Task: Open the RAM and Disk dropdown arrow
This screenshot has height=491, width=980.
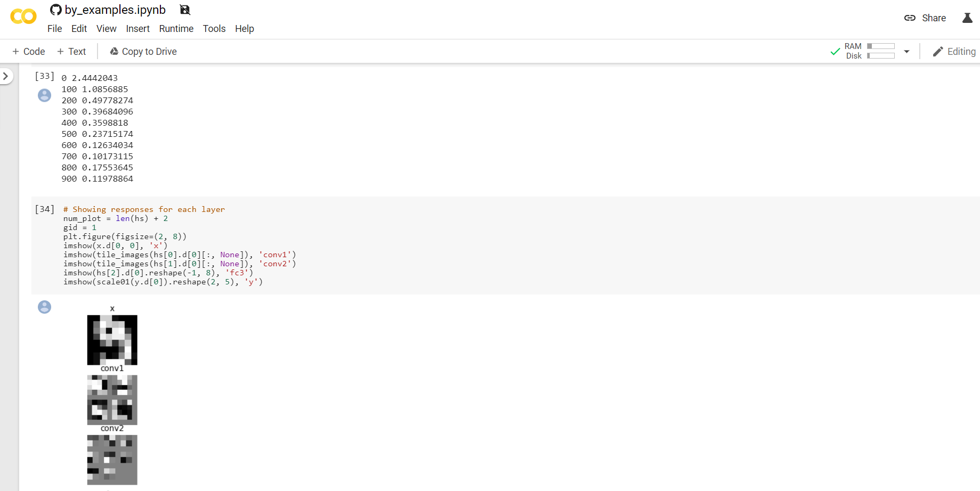Action: (906, 52)
